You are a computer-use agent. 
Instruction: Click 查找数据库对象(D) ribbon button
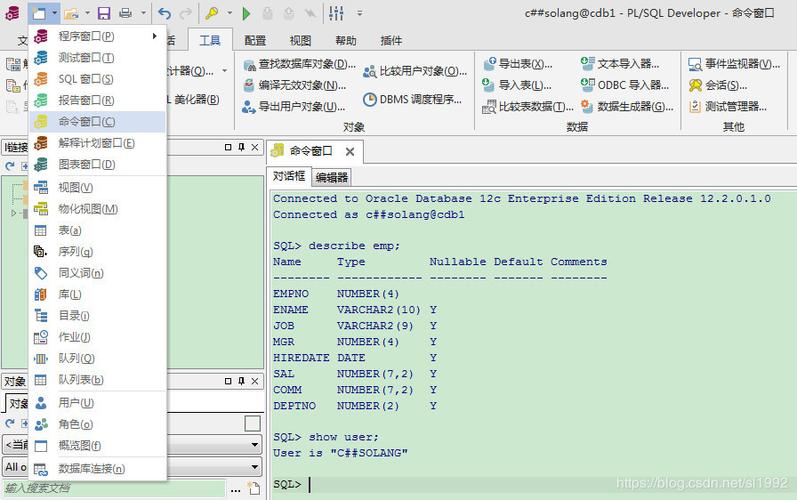(299, 64)
